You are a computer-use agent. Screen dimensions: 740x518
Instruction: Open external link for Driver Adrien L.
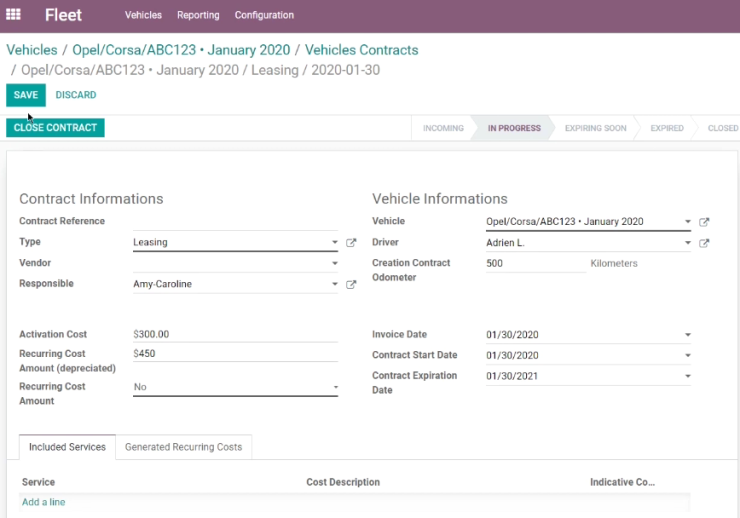point(704,243)
